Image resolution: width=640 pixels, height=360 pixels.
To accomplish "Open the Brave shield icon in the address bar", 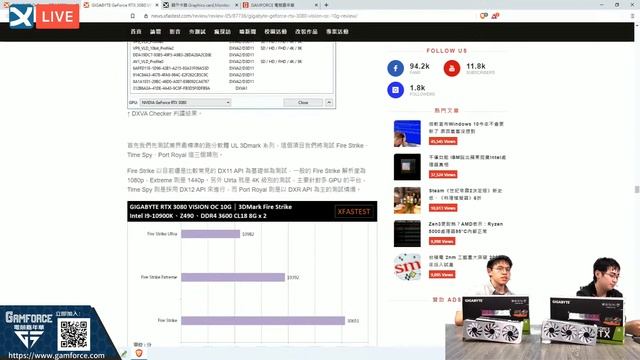I will pyautogui.click(x=484, y=16).
